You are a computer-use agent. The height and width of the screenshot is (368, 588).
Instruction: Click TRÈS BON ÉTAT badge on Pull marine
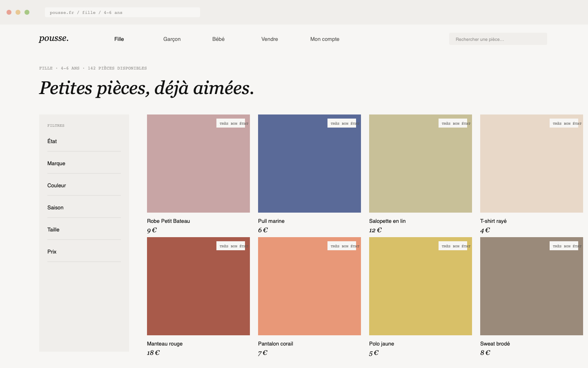[342, 123]
